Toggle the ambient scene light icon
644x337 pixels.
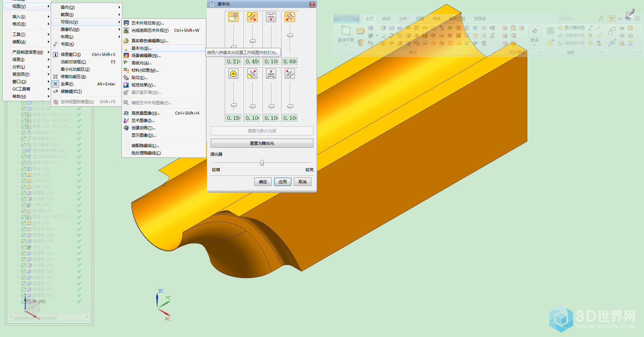233,17
